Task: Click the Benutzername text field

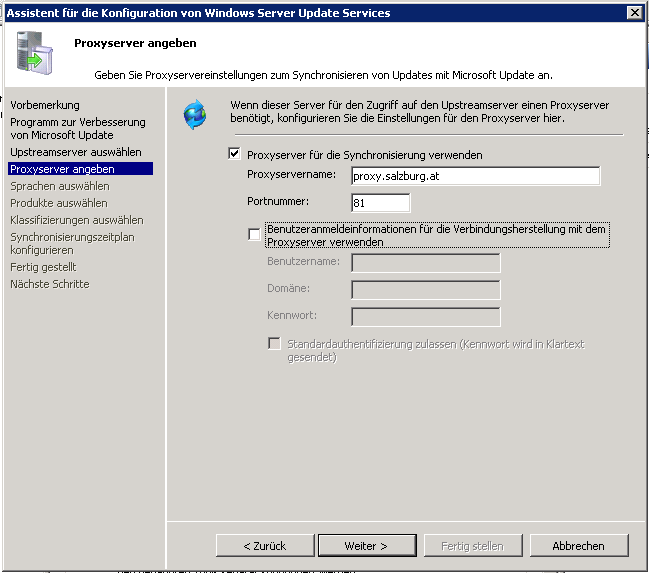Action: (x=425, y=263)
